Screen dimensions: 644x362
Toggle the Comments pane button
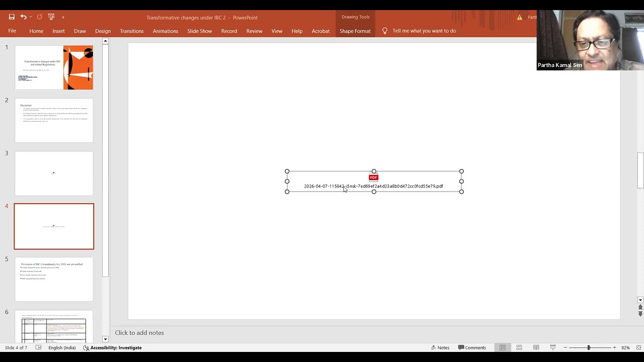pos(472,347)
